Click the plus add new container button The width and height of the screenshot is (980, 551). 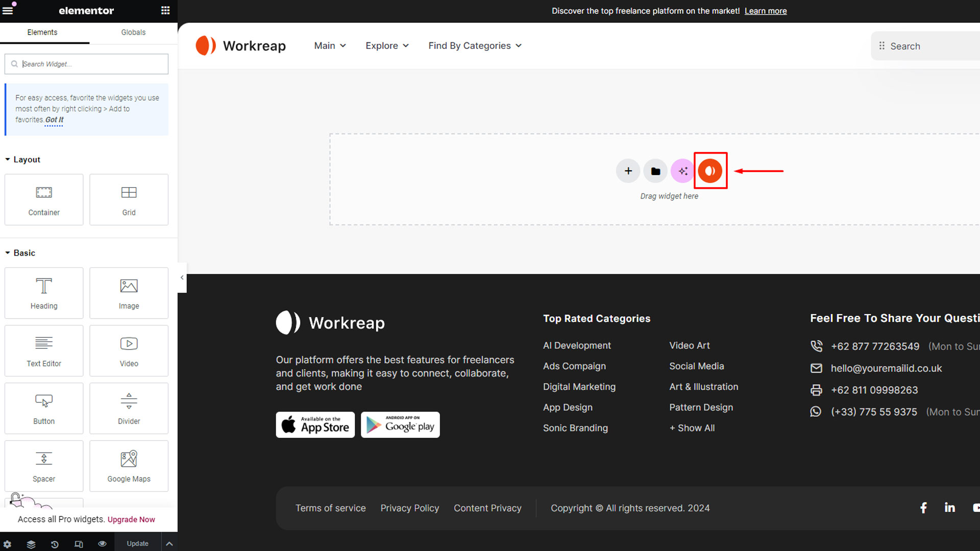[628, 171]
